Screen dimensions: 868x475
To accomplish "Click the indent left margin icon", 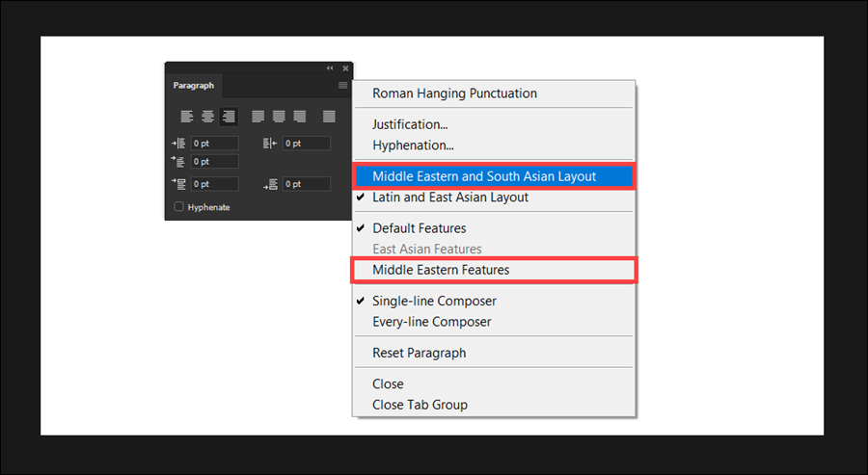I will click(x=178, y=144).
